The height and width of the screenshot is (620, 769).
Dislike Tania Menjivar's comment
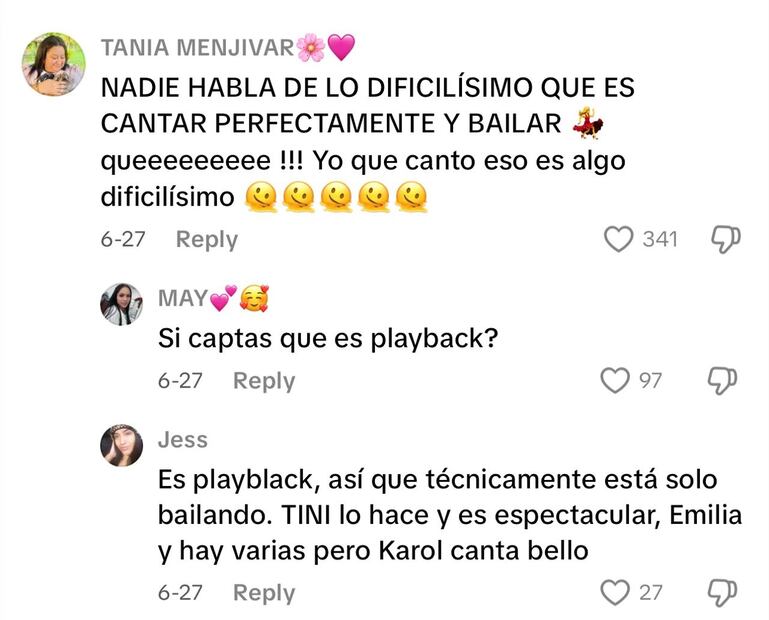click(726, 239)
